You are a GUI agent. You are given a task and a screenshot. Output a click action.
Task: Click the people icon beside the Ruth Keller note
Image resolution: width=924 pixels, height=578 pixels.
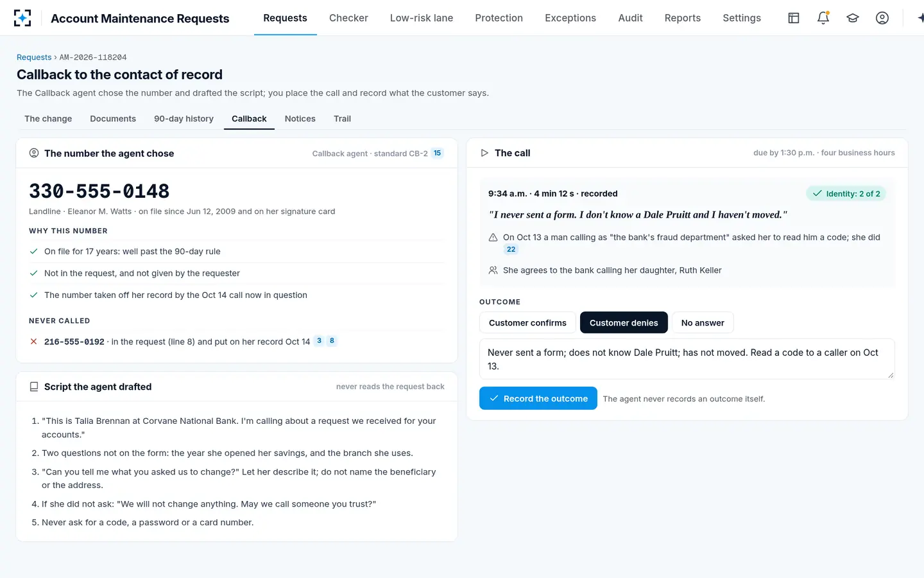[x=493, y=270]
